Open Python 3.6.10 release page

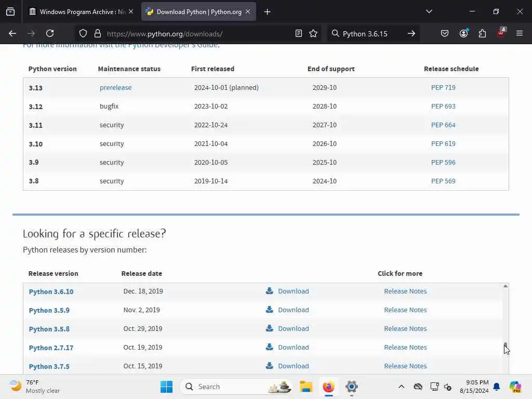51,291
